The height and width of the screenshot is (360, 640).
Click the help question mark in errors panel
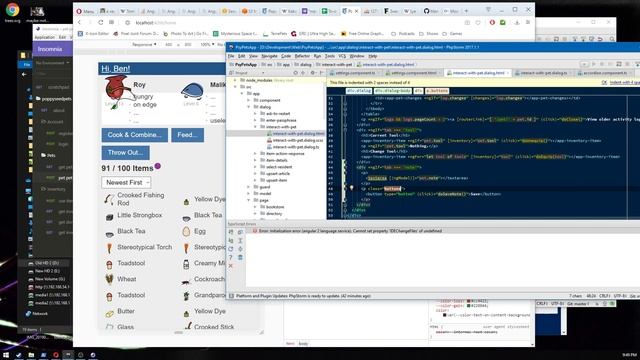[x=231, y=258]
